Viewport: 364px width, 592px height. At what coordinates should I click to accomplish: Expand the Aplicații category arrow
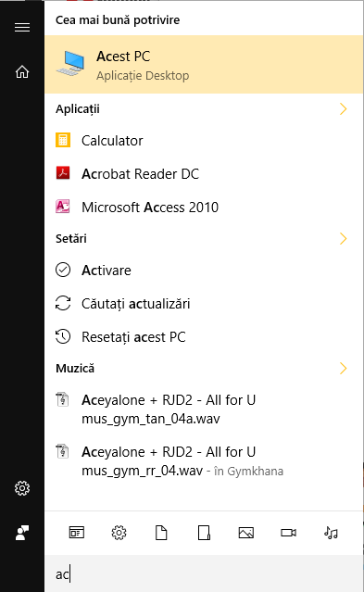343,108
